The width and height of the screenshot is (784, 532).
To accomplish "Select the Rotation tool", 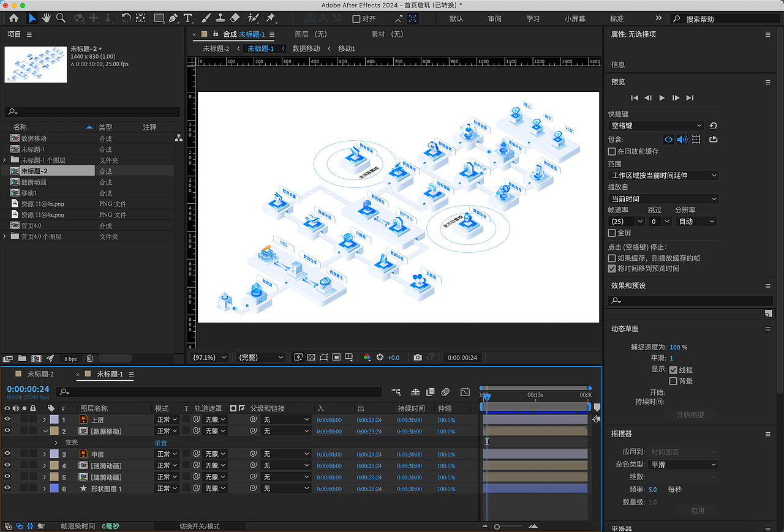I will pyautogui.click(x=126, y=18).
